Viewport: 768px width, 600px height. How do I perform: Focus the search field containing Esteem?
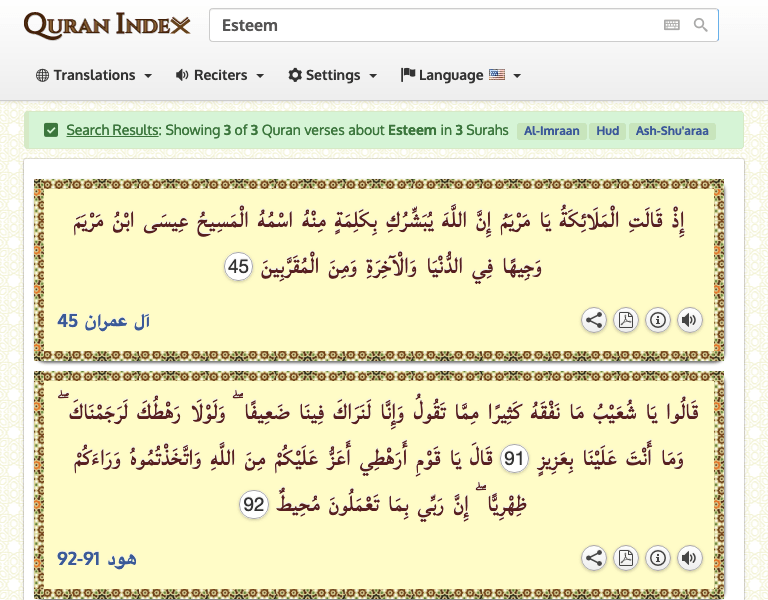(x=430, y=25)
